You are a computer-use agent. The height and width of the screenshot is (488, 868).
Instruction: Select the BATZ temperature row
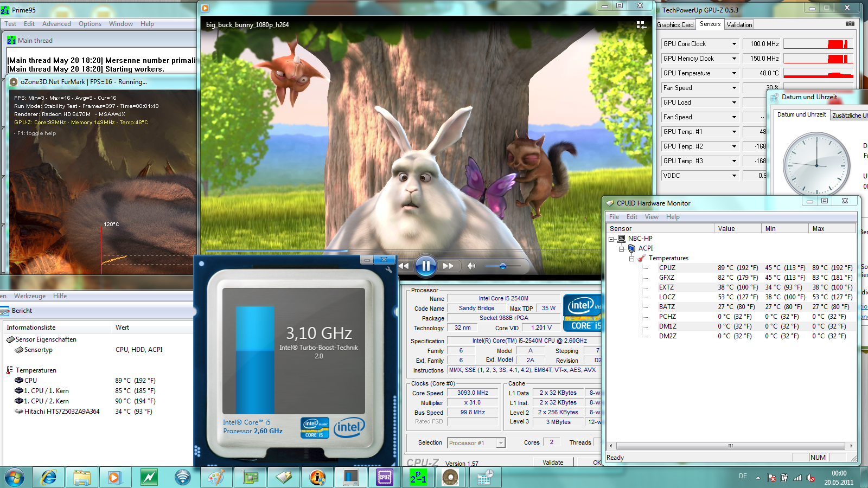(x=731, y=307)
